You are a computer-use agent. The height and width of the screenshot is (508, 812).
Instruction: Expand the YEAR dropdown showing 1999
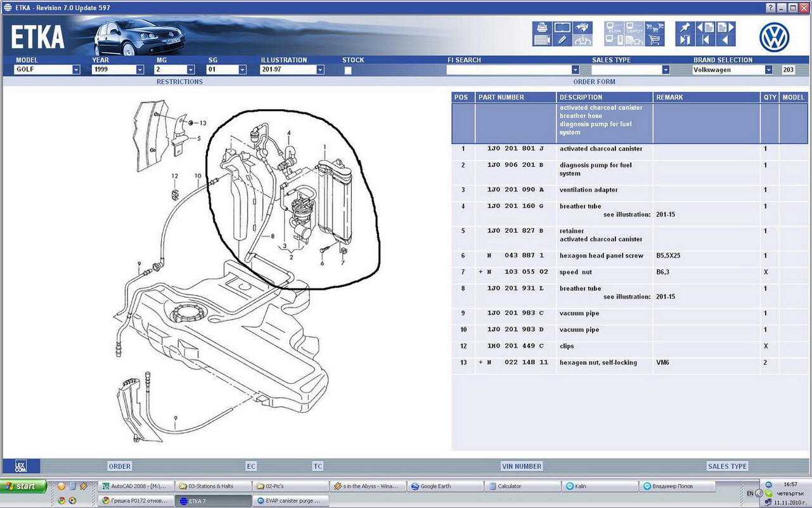[x=139, y=70]
